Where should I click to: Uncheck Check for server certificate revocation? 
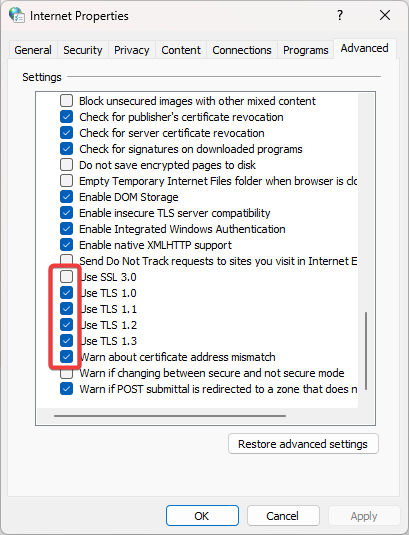tap(67, 132)
